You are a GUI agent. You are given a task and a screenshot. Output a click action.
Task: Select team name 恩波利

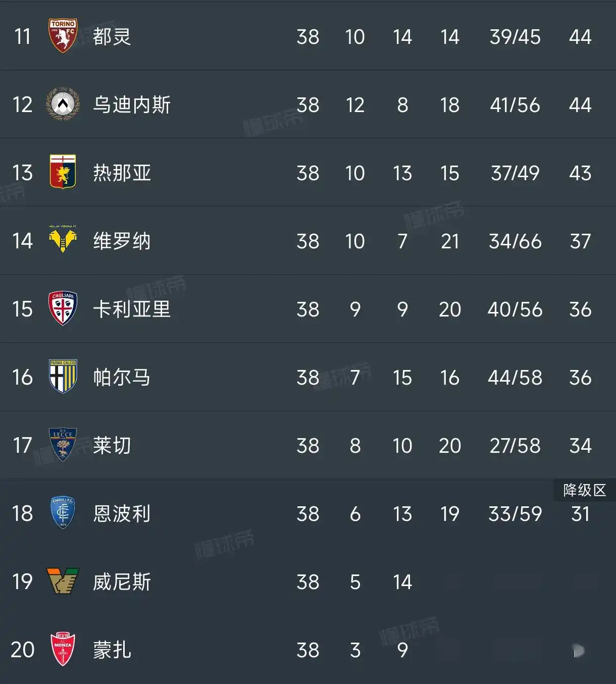pos(122,513)
